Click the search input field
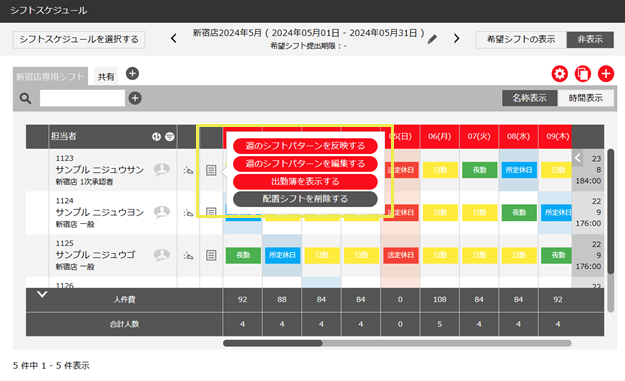The height and width of the screenshot is (381, 625). click(83, 98)
